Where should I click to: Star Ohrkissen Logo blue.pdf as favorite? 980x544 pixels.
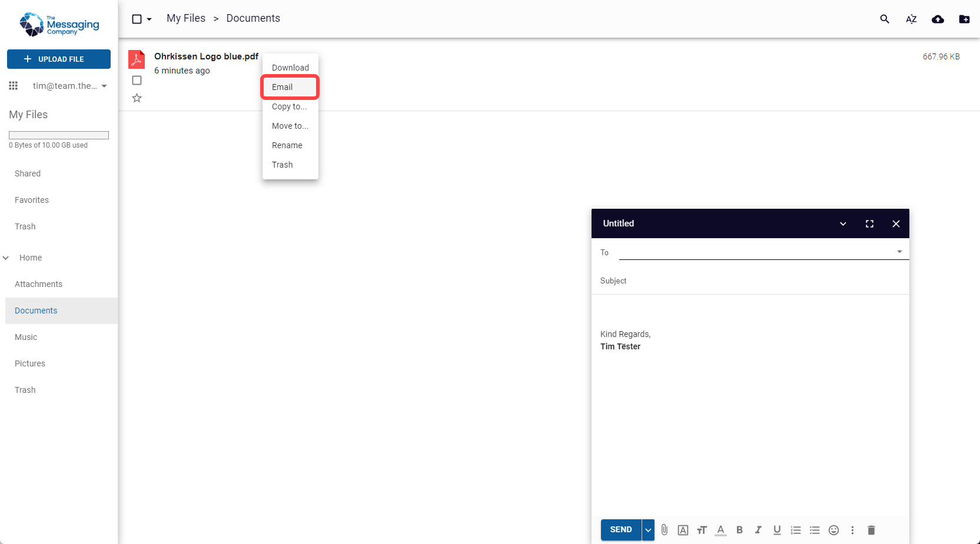coord(137,98)
